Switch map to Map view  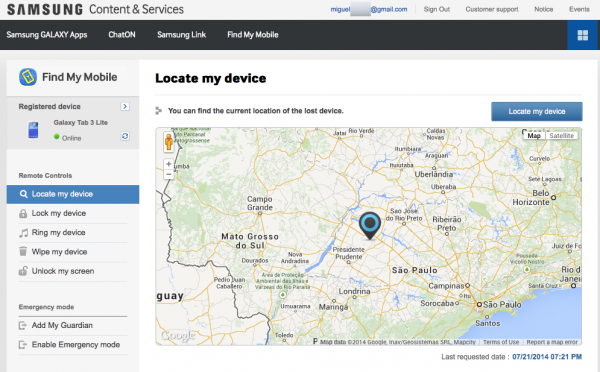[534, 135]
